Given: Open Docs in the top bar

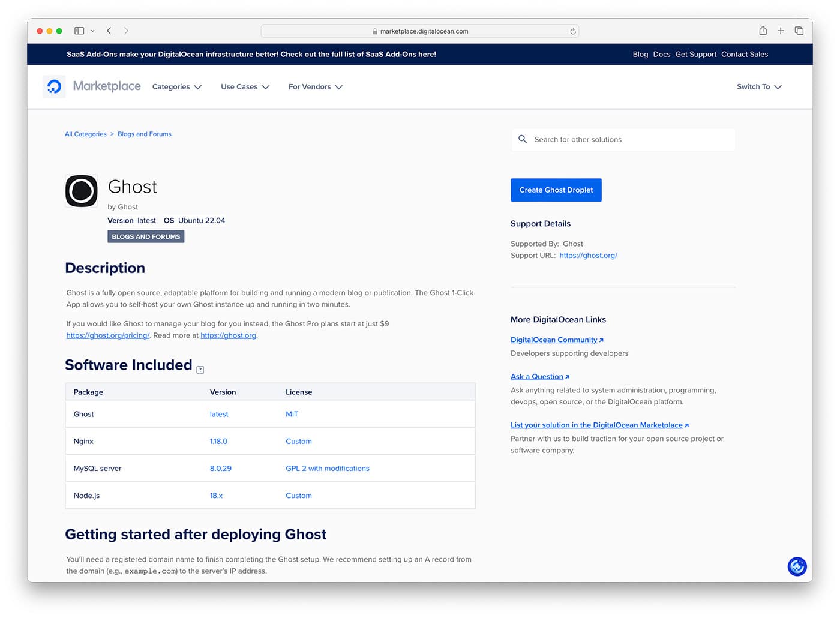Looking at the screenshot, I should point(661,54).
